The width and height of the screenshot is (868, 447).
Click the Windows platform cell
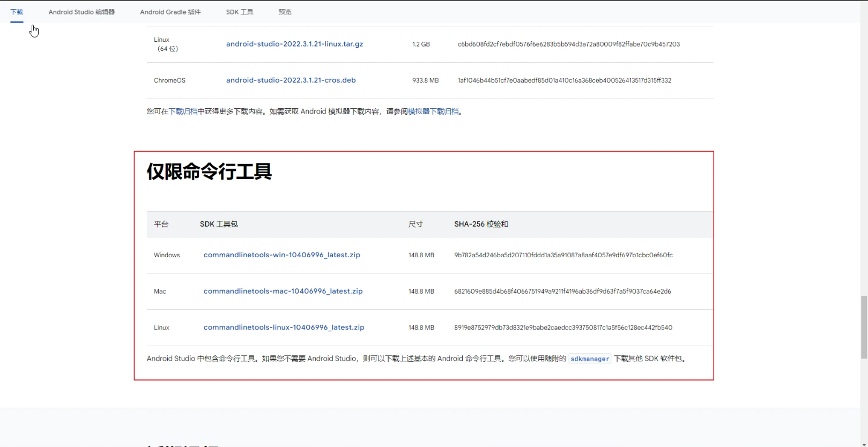[167, 255]
